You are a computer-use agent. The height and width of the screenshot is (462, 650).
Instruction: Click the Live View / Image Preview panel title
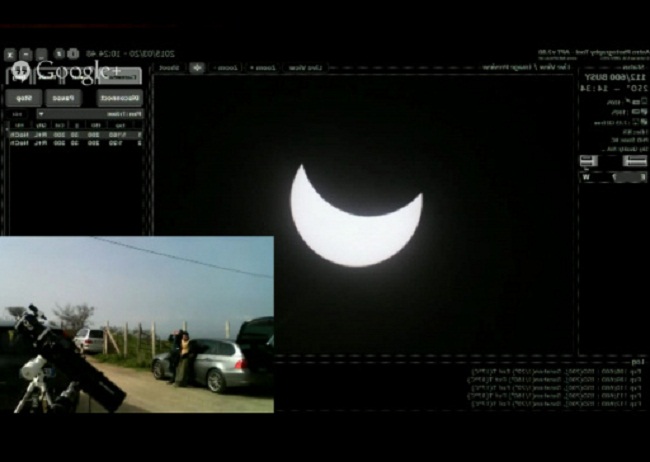(526, 67)
